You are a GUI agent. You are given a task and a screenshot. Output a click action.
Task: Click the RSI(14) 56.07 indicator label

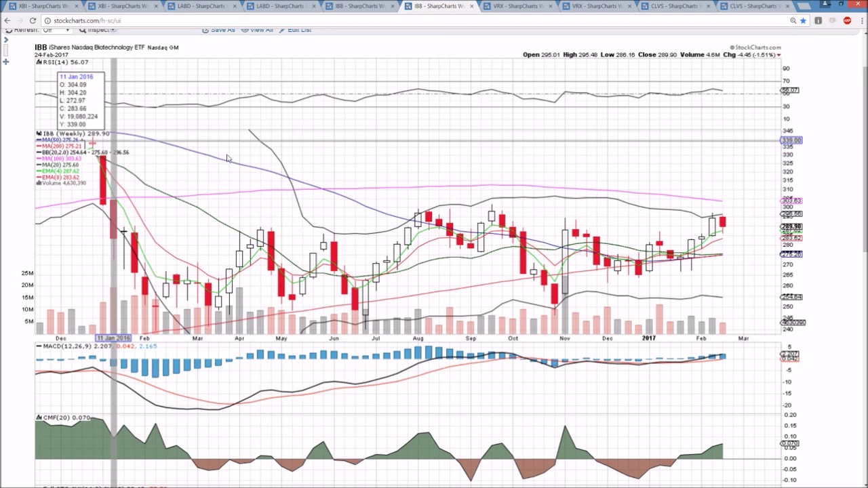[x=66, y=62]
